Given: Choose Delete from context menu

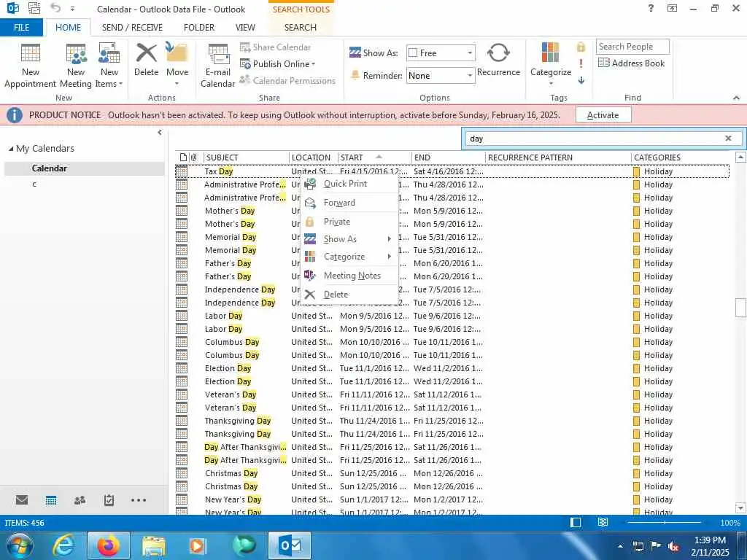Looking at the screenshot, I should [x=349, y=295].
